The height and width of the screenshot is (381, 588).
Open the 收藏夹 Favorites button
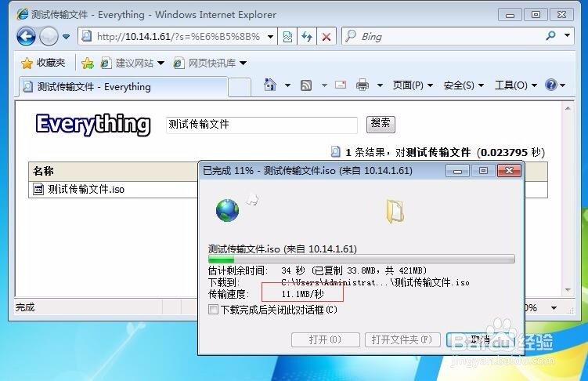43,63
